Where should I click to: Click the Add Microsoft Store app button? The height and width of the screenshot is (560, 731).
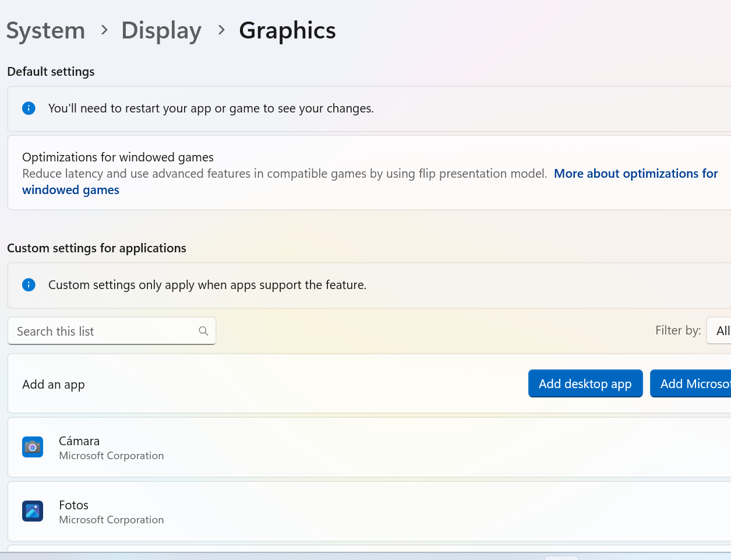coord(696,383)
